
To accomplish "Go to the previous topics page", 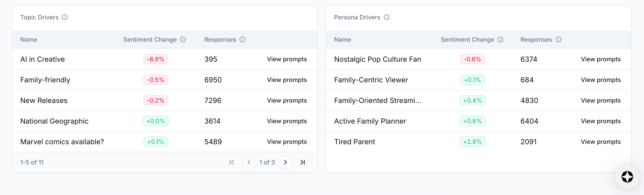I will pos(249,162).
